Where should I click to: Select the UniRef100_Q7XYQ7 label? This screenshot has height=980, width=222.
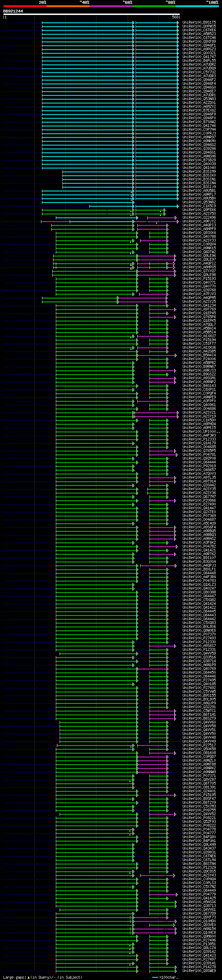pyautogui.click(x=199, y=271)
